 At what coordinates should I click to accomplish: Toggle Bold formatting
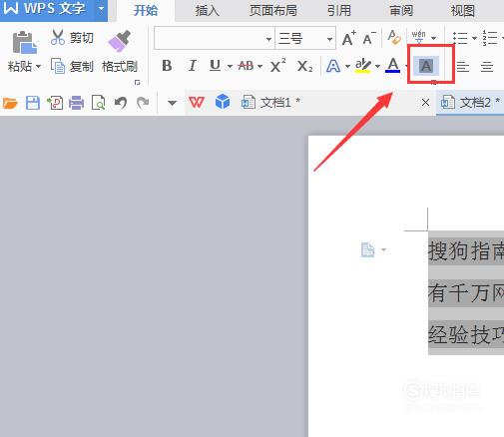pyautogui.click(x=167, y=66)
